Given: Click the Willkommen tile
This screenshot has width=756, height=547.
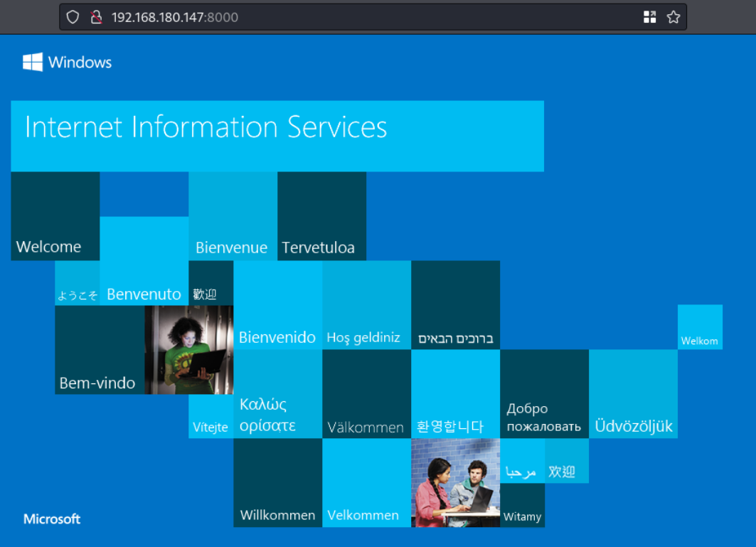Looking at the screenshot, I should pos(277,483).
